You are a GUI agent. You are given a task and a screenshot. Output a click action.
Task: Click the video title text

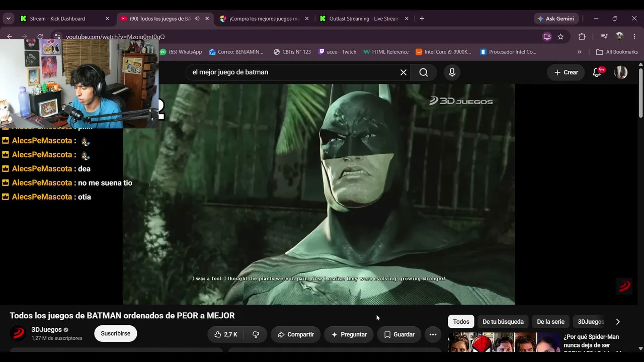tap(122, 316)
